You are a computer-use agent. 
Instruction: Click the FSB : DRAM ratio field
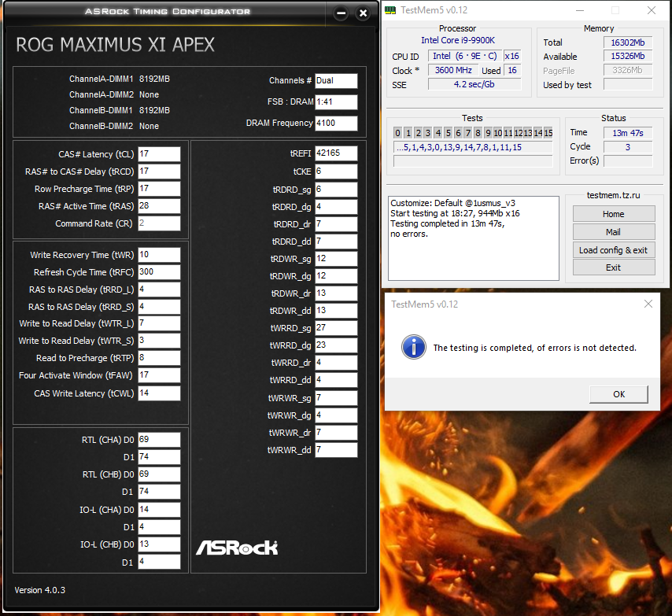336,102
